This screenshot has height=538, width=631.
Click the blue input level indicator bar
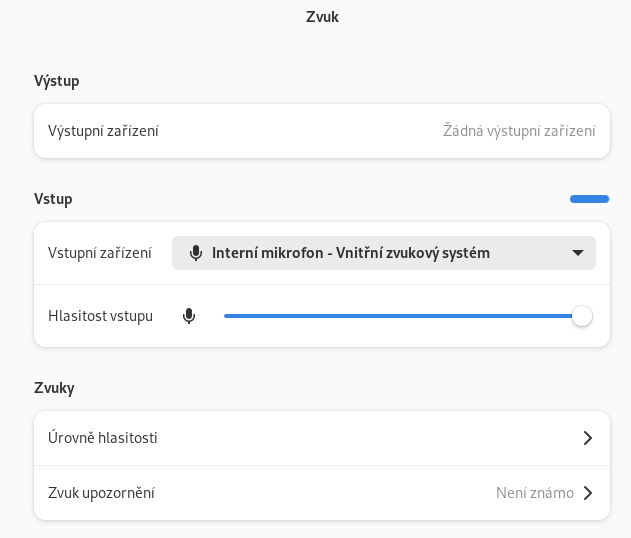(590, 199)
